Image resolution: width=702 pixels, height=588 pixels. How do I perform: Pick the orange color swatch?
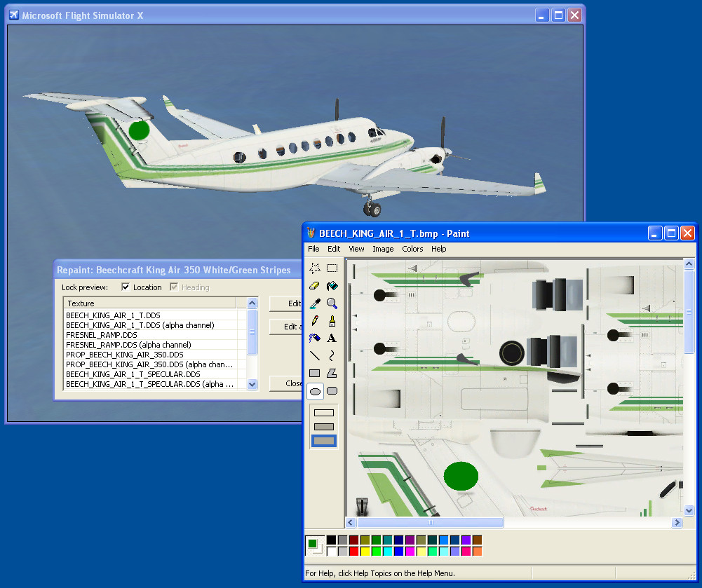478,552
